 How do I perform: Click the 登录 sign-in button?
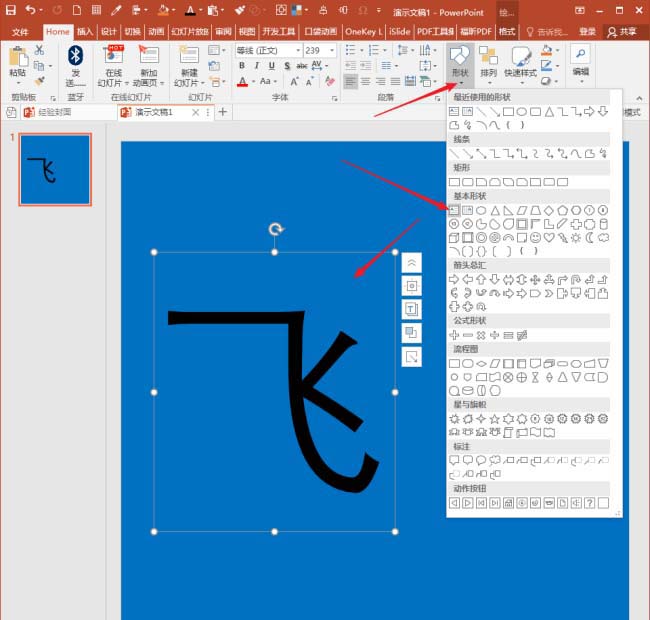(587, 31)
